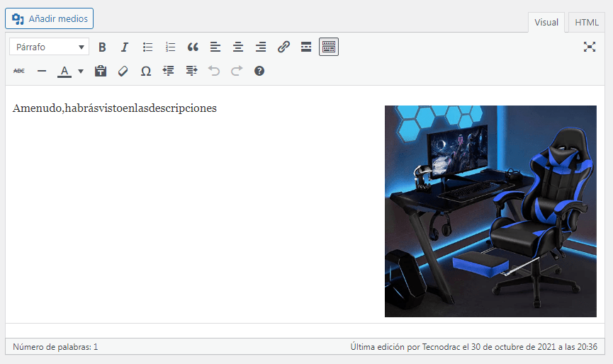Apply bold formatting with the B icon
The image size is (613, 364).
[x=102, y=47]
